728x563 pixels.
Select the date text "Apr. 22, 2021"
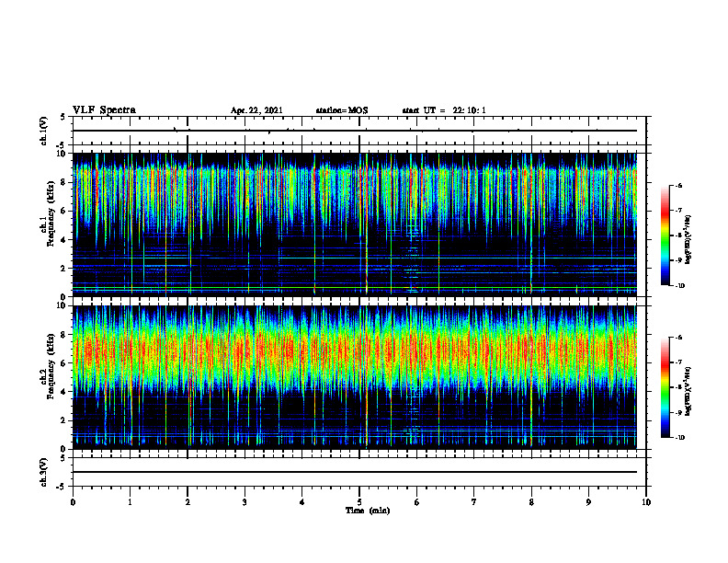tap(256, 110)
